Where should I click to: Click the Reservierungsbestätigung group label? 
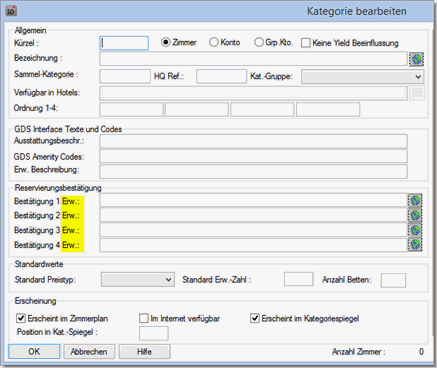[x=58, y=188]
